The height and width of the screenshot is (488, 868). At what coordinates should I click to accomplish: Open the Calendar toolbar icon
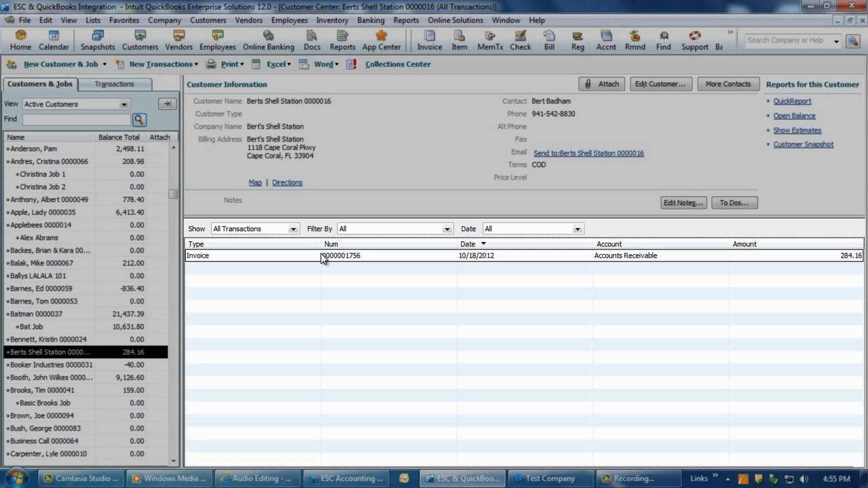click(54, 40)
